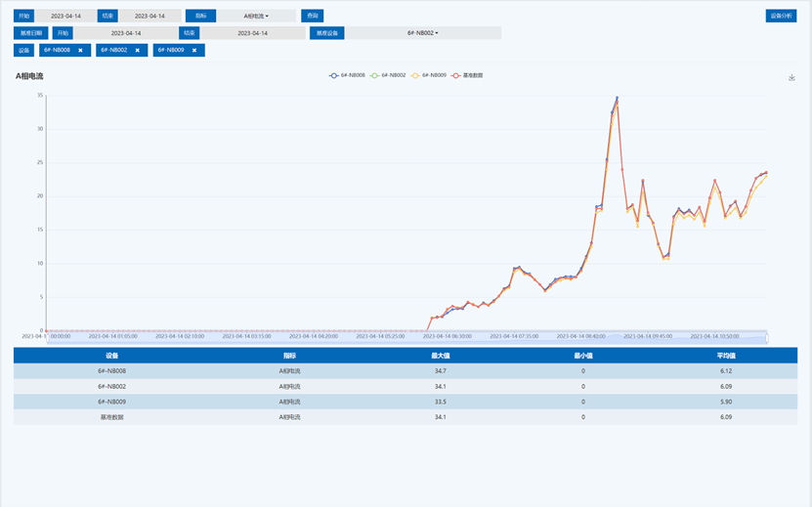The height and width of the screenshot is (507, 812).
Task: Expand the 基准设备 6#-NB002 dropdown
Action: 423,33
